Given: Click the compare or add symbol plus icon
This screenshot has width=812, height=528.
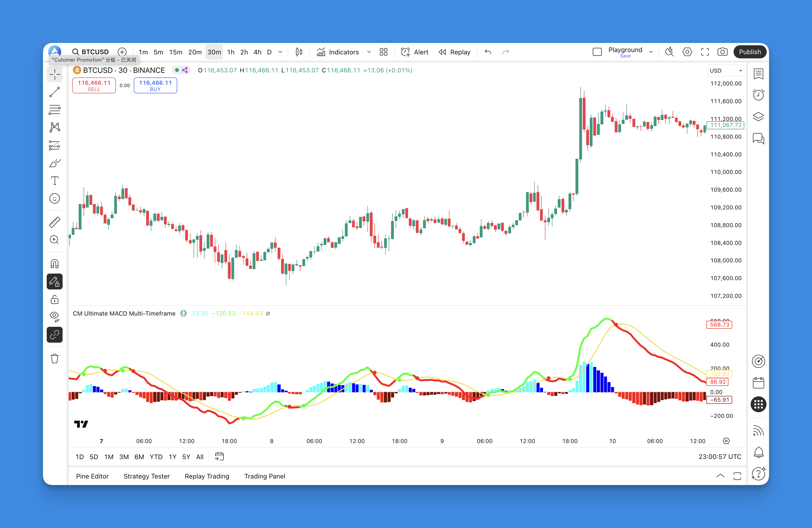Looking at the screenshot, I should point(122,52).
